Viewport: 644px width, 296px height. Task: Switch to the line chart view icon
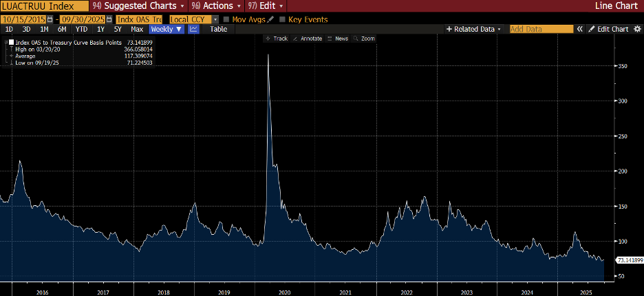(x=193, y=29)
